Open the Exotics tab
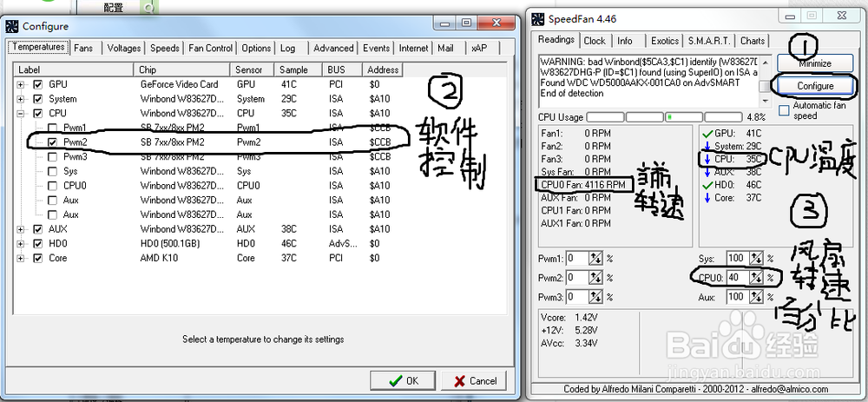Screen dimensions: 868x402 [x=665, y=41]
